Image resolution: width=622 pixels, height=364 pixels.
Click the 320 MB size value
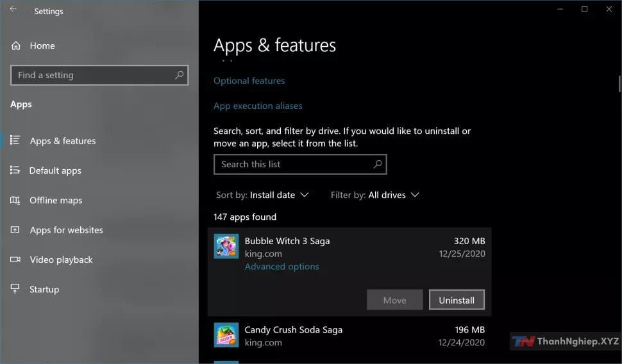(469, 241)
